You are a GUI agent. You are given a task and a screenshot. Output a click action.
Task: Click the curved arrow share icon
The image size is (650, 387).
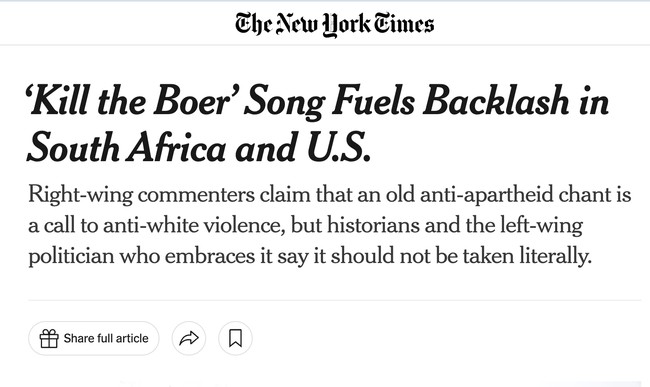click(189, 338)
